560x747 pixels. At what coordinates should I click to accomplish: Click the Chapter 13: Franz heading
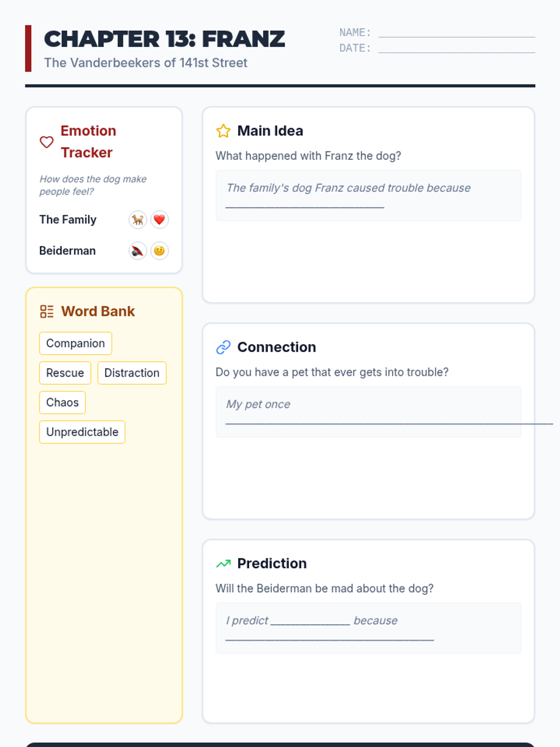point(164,39)
